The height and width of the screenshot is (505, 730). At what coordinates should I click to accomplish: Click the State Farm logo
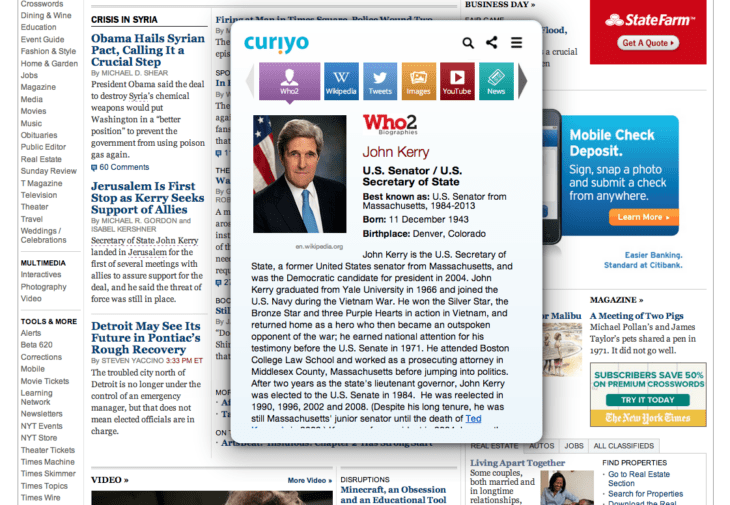[x=649, y=20]
